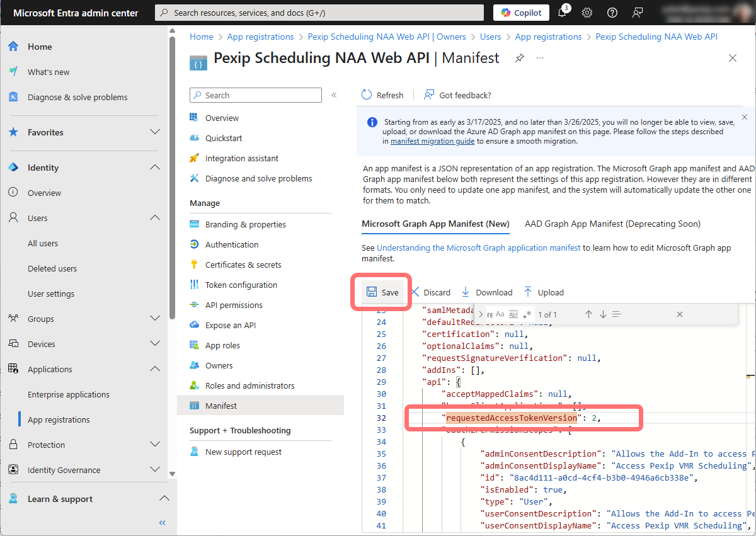
Task: Download the manifest file
Action: click(487, 292)
